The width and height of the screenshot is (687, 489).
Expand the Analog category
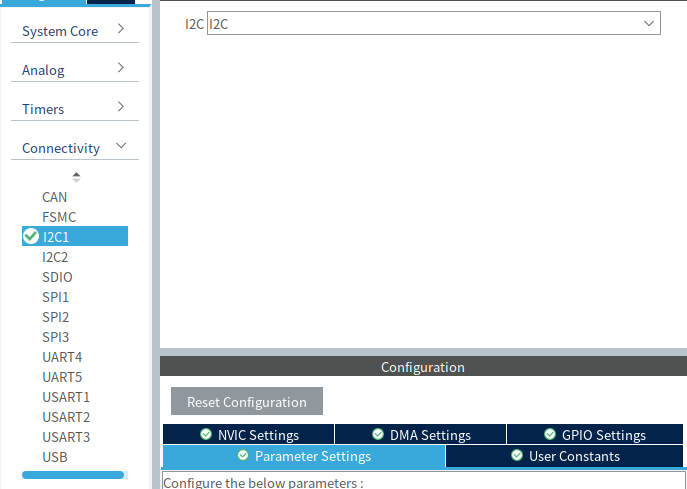(x=75, y=70)
